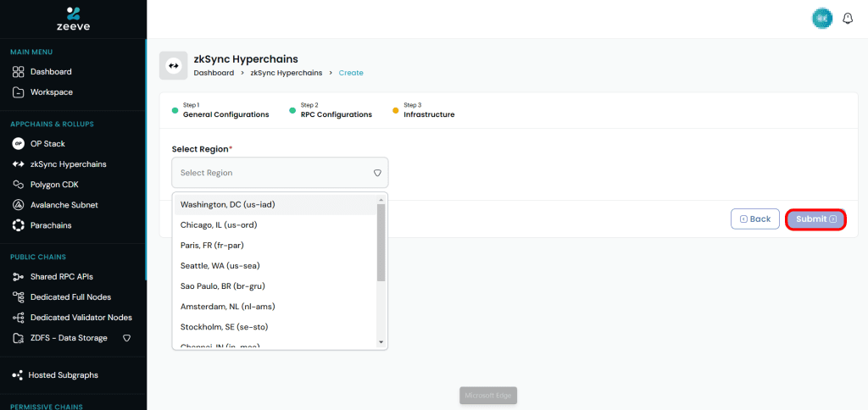Click the Shared RPC APIs icon
Viewport: 868px width, 410px height.
point(19,277)
